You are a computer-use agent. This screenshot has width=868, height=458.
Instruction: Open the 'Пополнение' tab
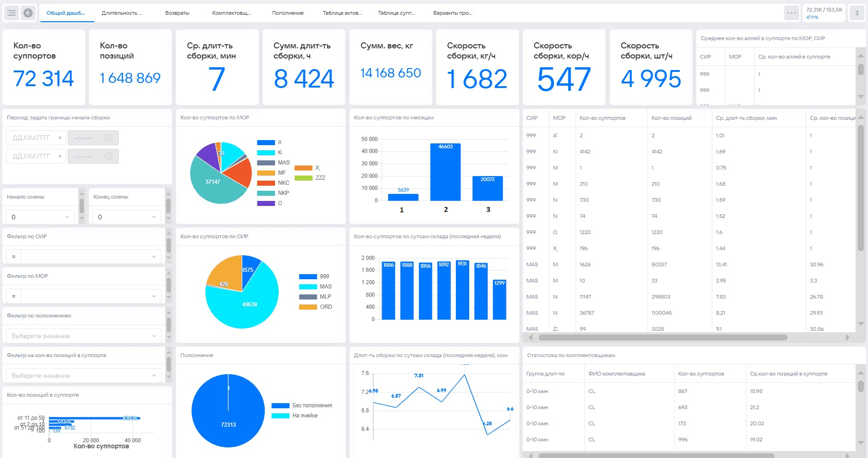tap(288, 13)
